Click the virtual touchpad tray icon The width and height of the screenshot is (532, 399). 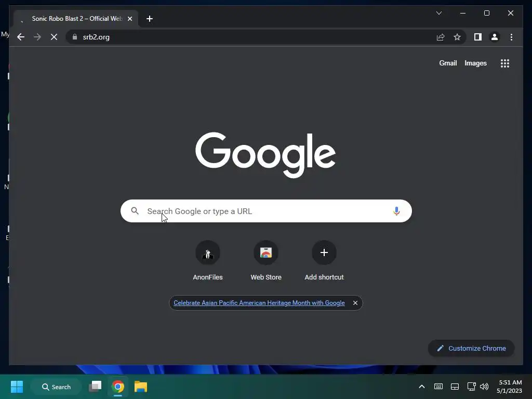coord(455,387)
